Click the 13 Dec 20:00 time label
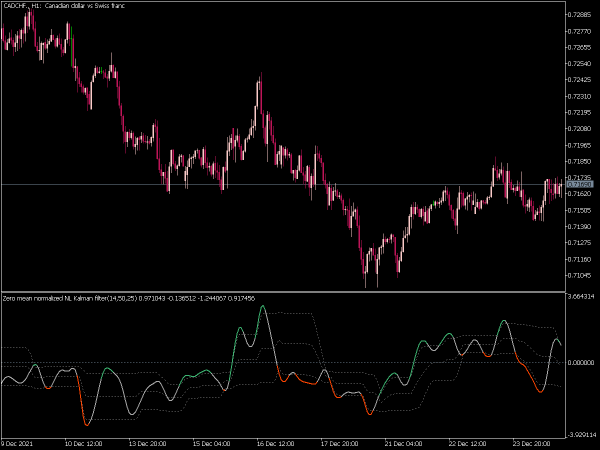 [147, 444]
